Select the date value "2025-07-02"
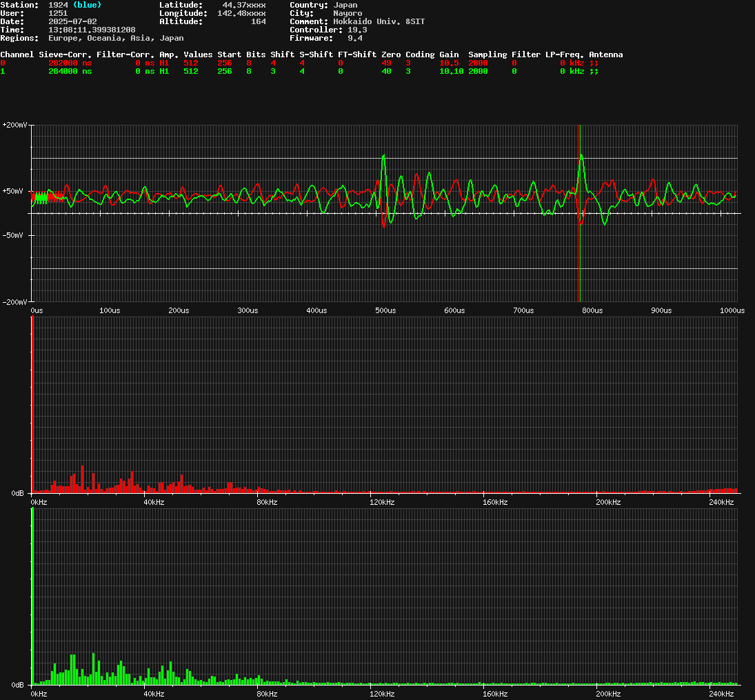 point(72,21)
